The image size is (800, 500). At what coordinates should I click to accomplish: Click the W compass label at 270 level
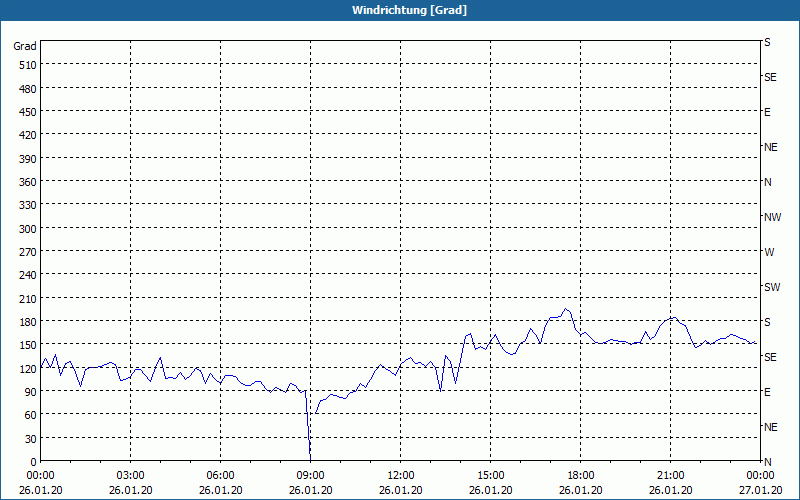(x=769, y=252)
